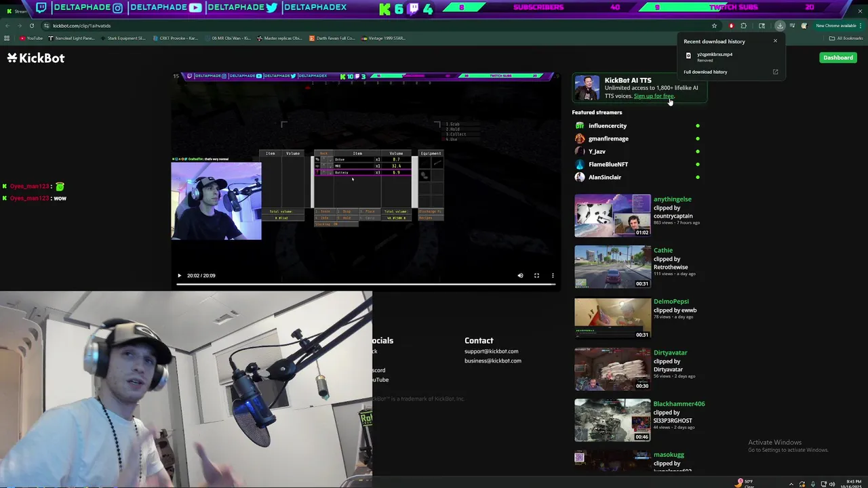Bookmark this page with the star icon
This screenshot has width=868, height=488.
coord(714,26)
